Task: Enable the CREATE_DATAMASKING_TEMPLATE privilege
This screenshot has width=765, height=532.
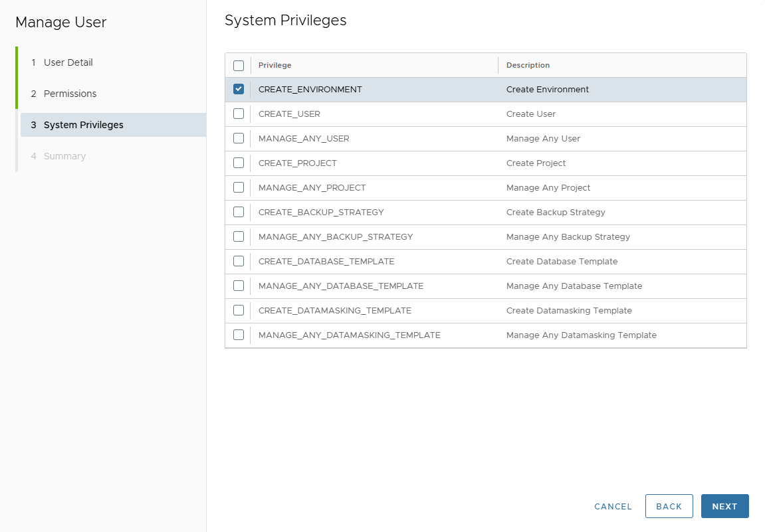Action: click(239, 310)
